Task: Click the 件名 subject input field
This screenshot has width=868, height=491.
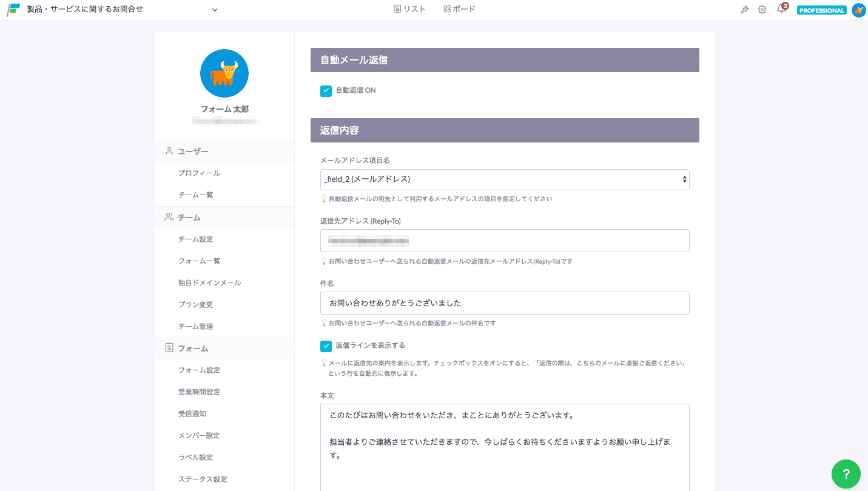Action: coord(505,302)
